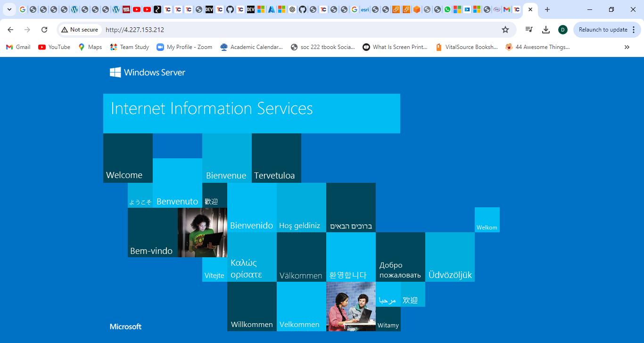Switch to the dark red square logo tab
The width and height of the screenshot is (644, 343).
126,9
